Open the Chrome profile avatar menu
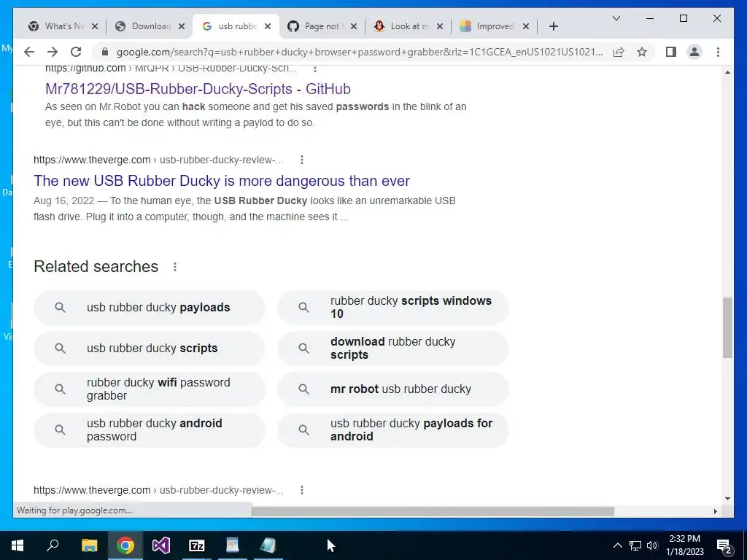This screenshot has height=560, width=747. click(694, 52)
